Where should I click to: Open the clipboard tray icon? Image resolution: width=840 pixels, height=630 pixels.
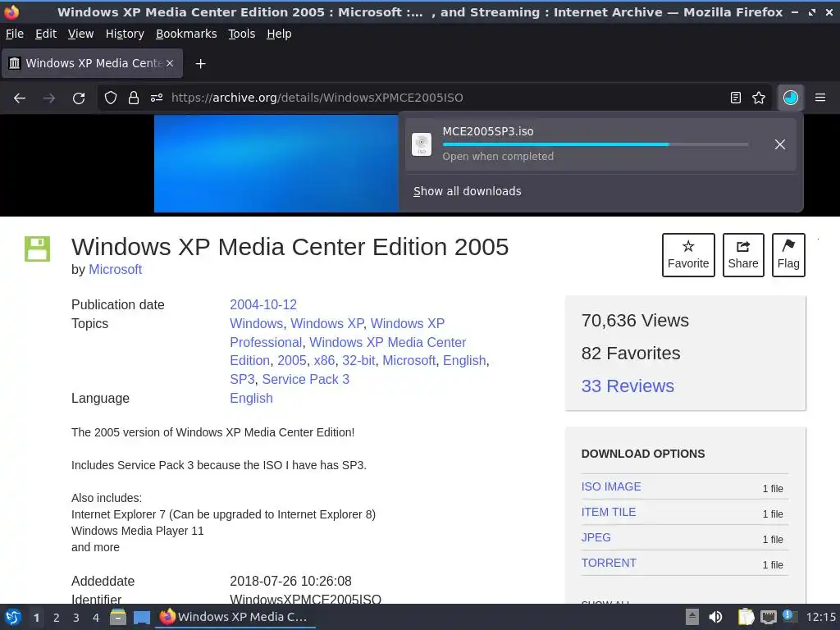click(x=746, y=617)
